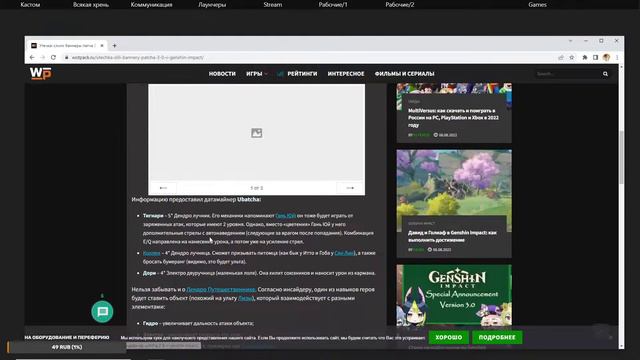640x360 pixels.
Task: Open the Гань Юй link
Action: coord(285,216)
